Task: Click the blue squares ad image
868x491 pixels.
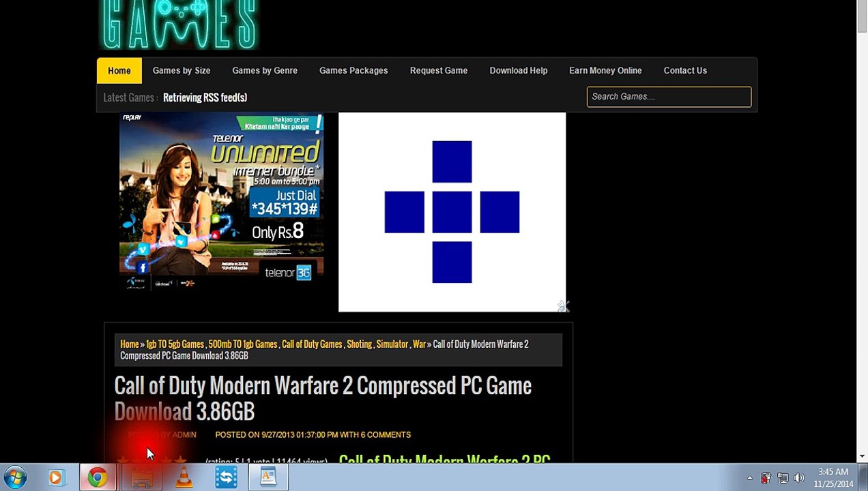Action: [452, 212]
